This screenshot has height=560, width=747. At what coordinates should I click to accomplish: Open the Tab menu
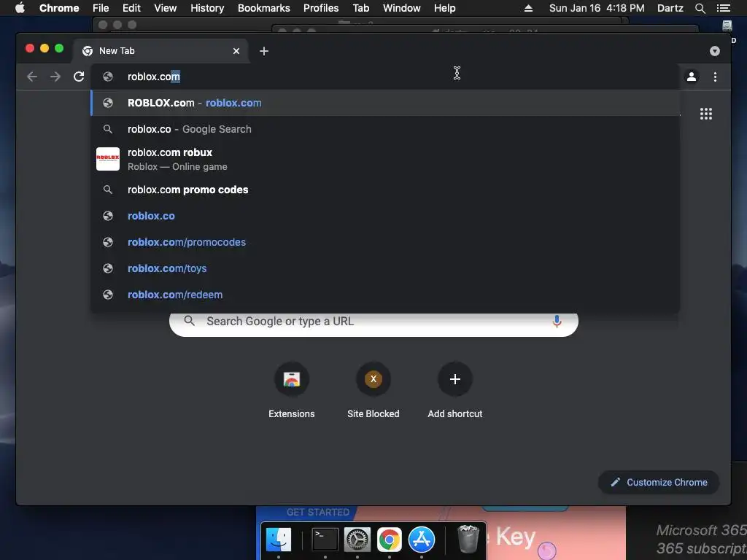click(x=360, y=8)
